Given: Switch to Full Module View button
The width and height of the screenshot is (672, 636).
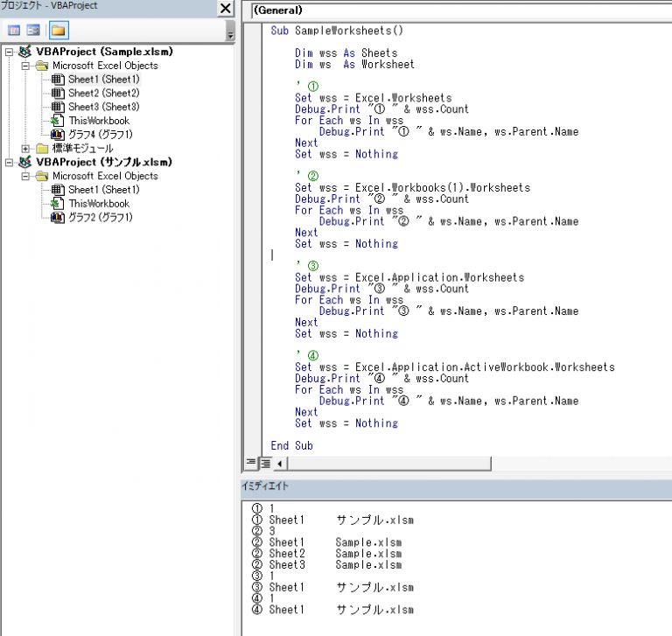Looking at the screenshot, I should click(266, 464).
